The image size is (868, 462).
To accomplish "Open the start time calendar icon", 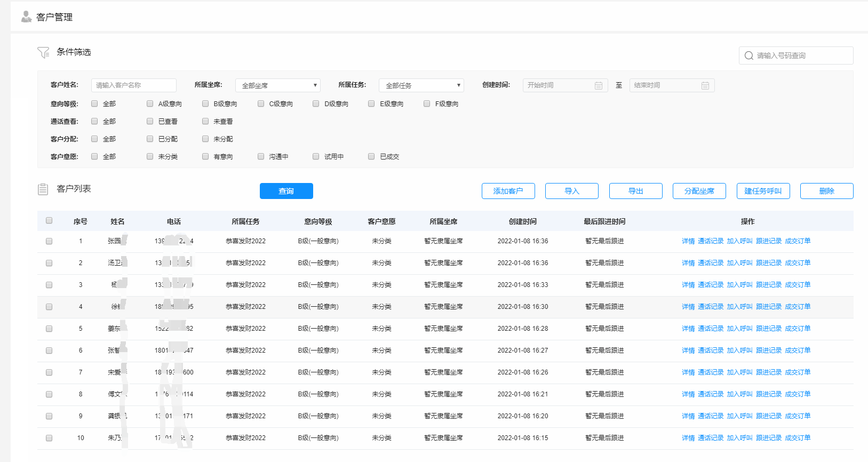I will point(599,85).
